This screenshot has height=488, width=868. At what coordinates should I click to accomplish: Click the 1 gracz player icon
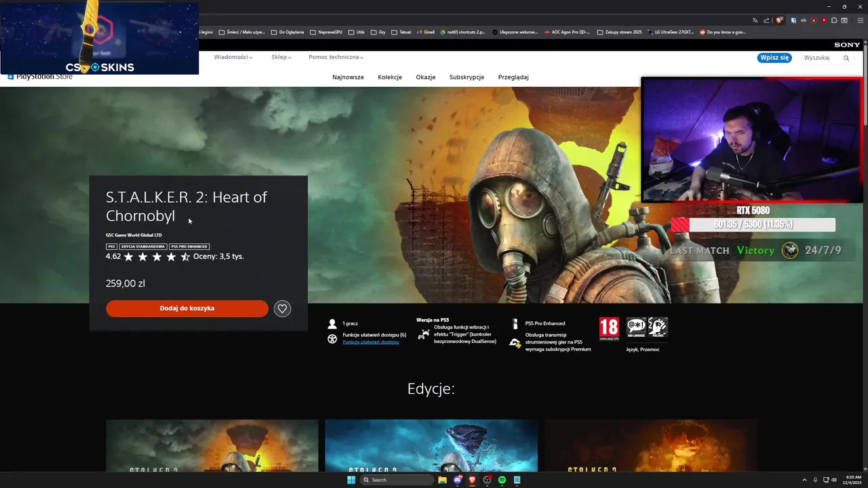[x=332, y=324]
